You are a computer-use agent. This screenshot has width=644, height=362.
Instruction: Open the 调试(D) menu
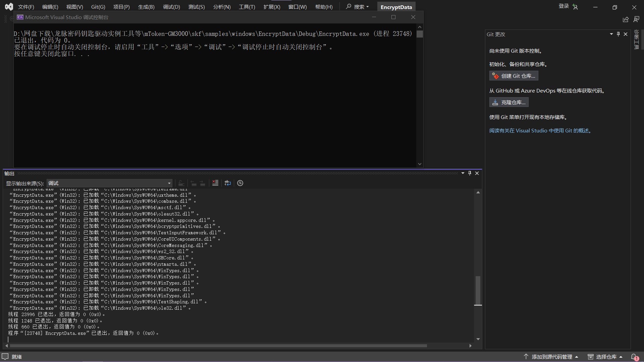click(171, 7)
